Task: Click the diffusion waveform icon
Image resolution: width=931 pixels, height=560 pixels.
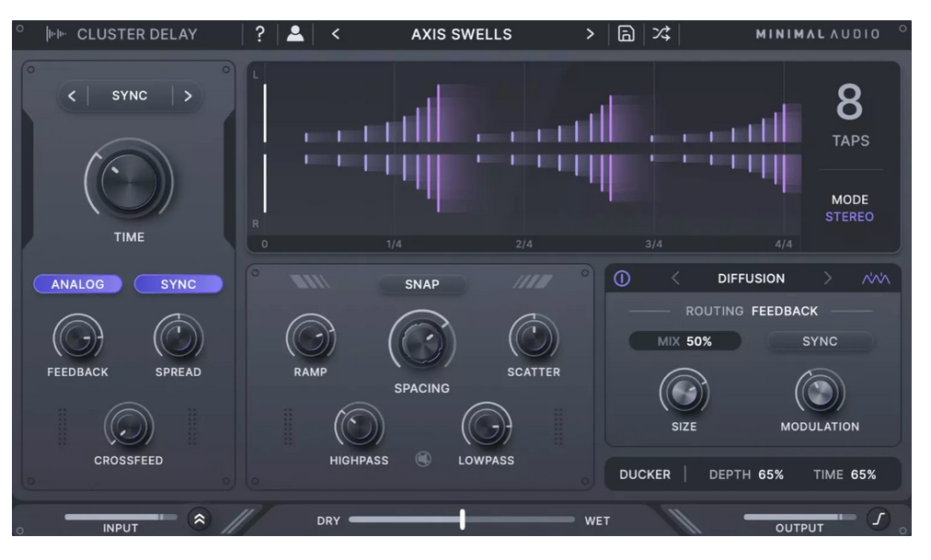Action: tap(876, 279)
